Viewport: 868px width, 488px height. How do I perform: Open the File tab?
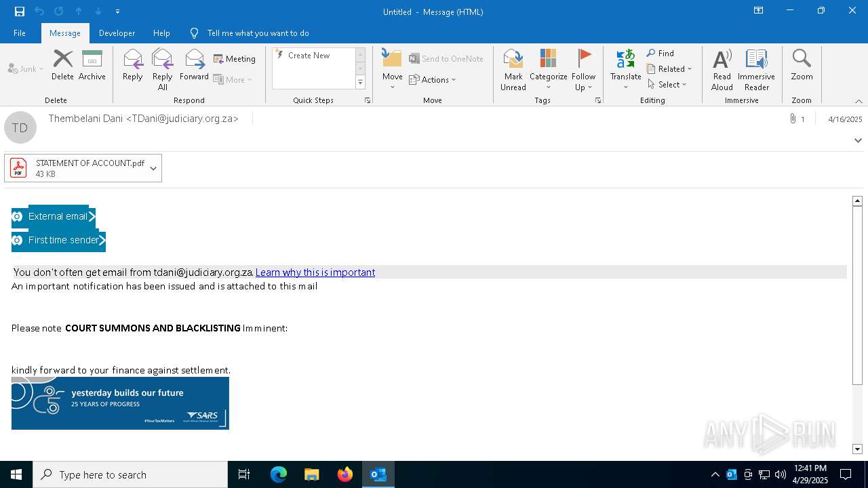(x=20, y=33)
